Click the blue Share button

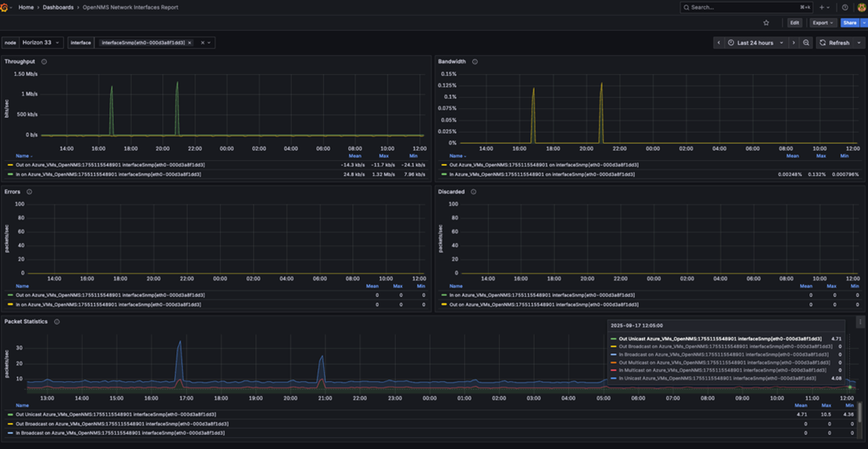click(x=849, y=22)
